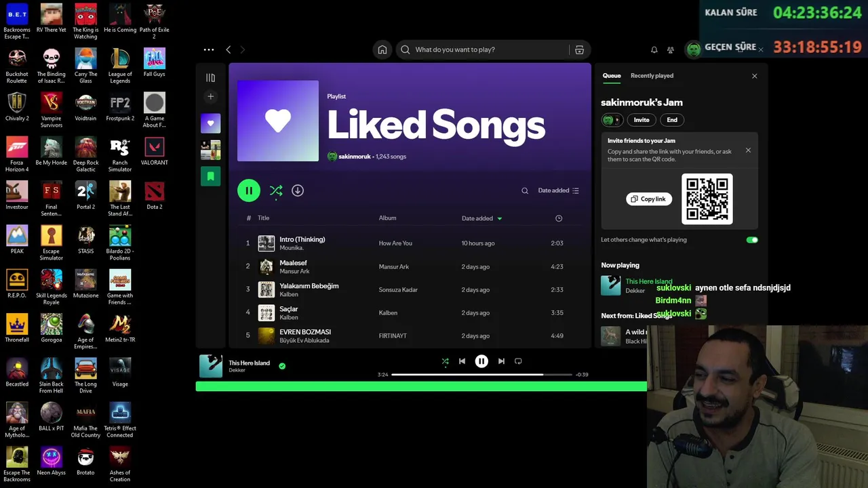Pause playback in the player bar

tap(481, 361)
